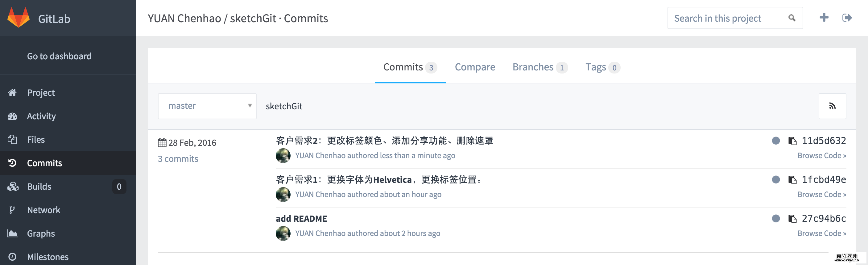Click build status dot for commit 11d5d632
The width and height of the screenshot is (868, 265).
[776, 141]
